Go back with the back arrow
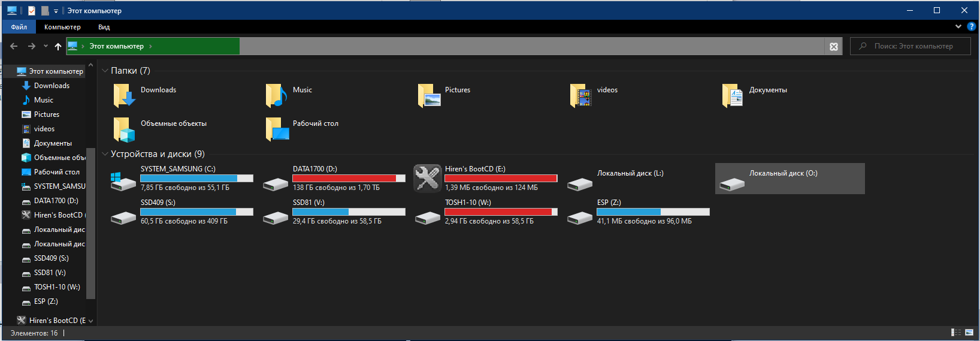Viewport: 980px width, 341px height. [x=14, y=46]
